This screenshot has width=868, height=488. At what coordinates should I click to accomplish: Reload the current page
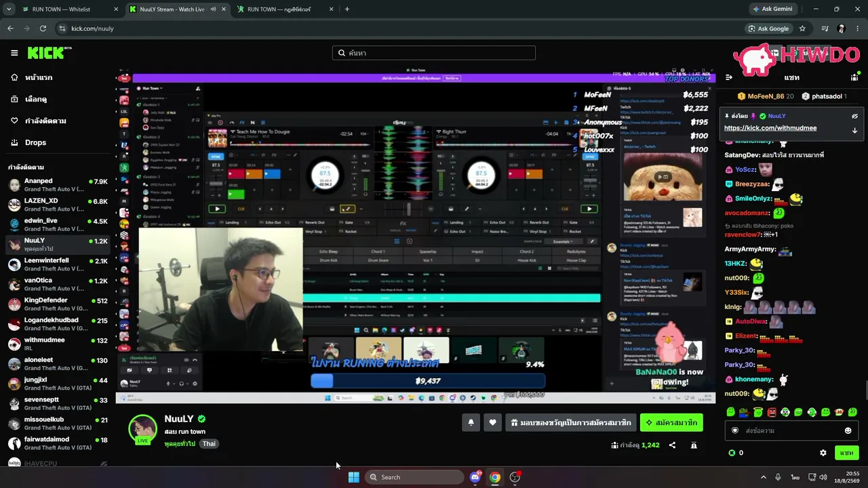[x=43, y=28]
